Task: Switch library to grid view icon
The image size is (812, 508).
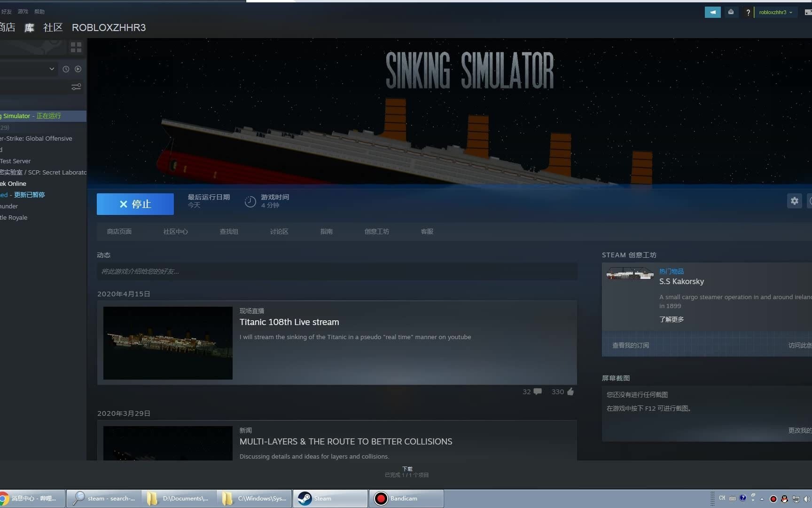Action: [76, 47]
